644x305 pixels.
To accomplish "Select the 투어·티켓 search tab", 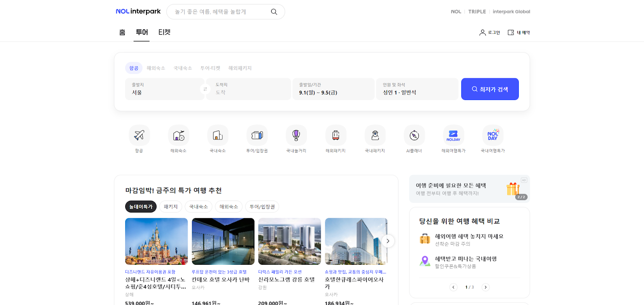I will (x=211, y=68).
